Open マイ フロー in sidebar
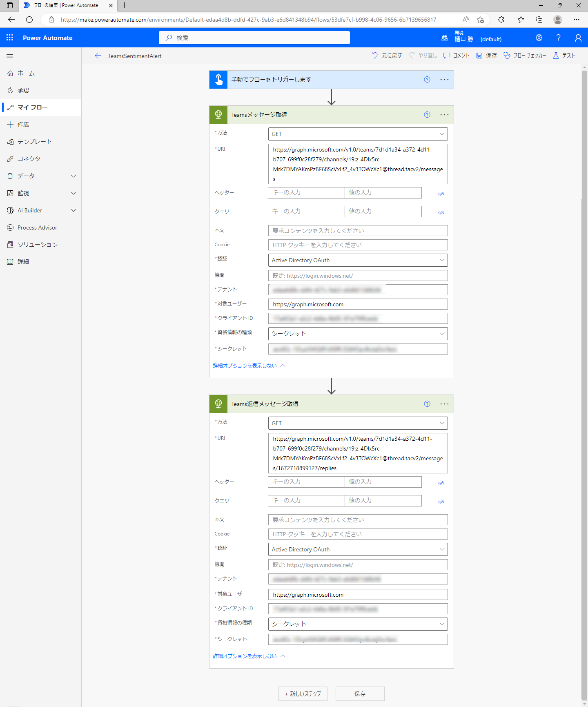The width and height of the screenshot is (588, 707). pos(41,107)
